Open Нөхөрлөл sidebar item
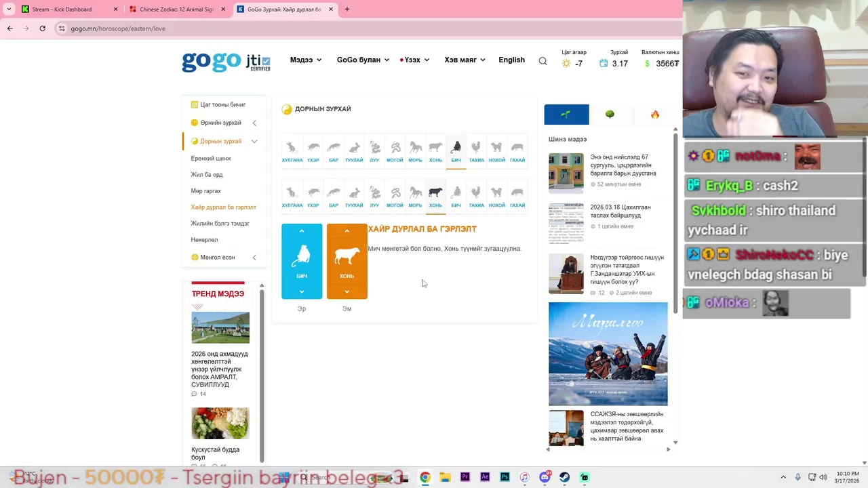Viewport: 868px width, 488px height. [x=204, y=239]
